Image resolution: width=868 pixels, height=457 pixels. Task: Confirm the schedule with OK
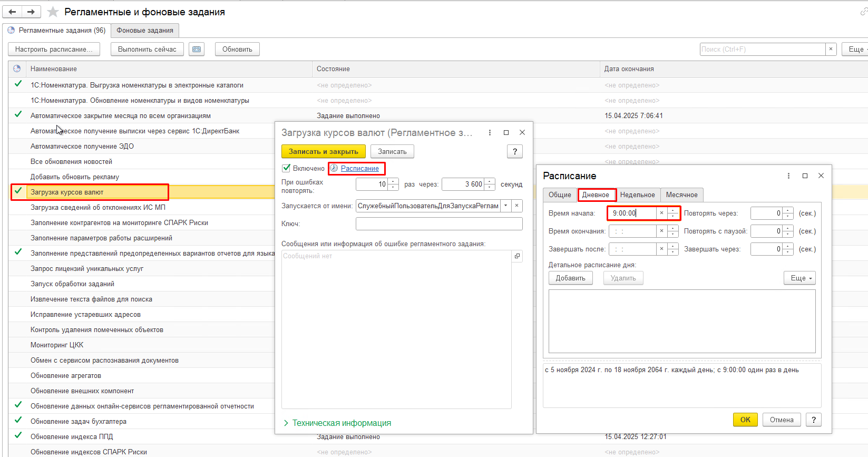[x=745, y=420]
